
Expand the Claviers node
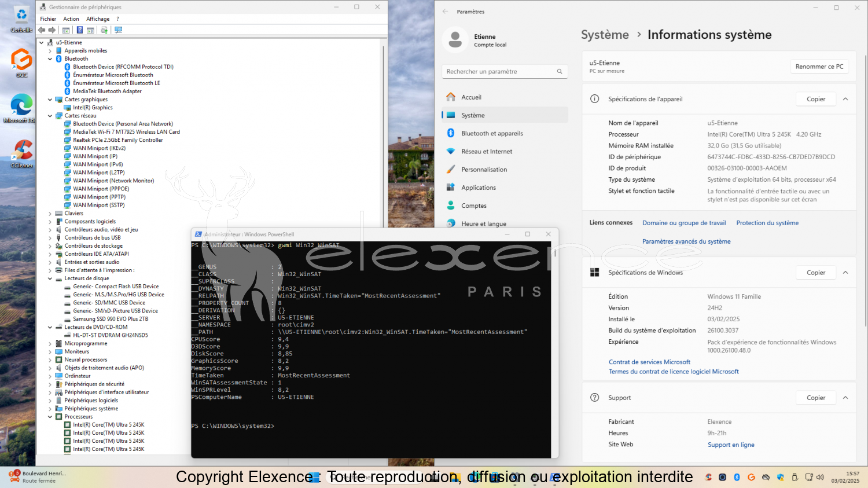point(50,214)
